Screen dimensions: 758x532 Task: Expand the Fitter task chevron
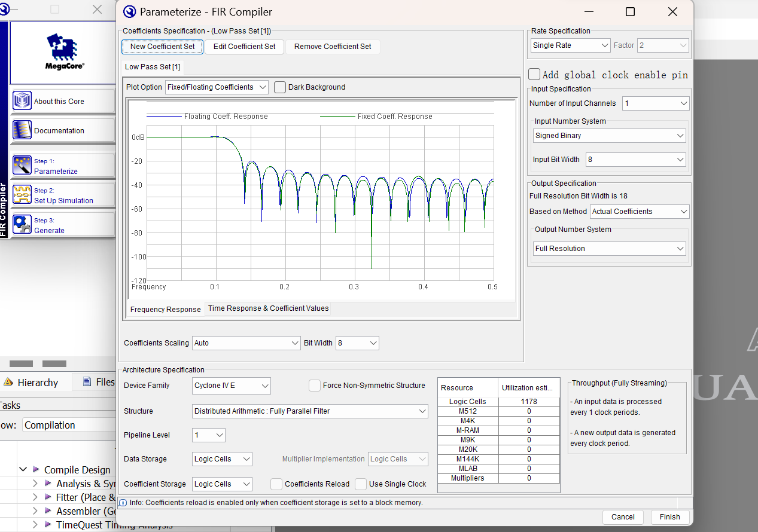[x=35, y=497]
